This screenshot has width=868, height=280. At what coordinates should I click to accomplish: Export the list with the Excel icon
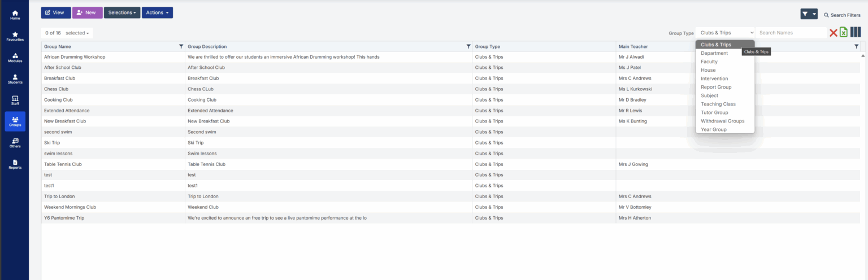(843, 33)
